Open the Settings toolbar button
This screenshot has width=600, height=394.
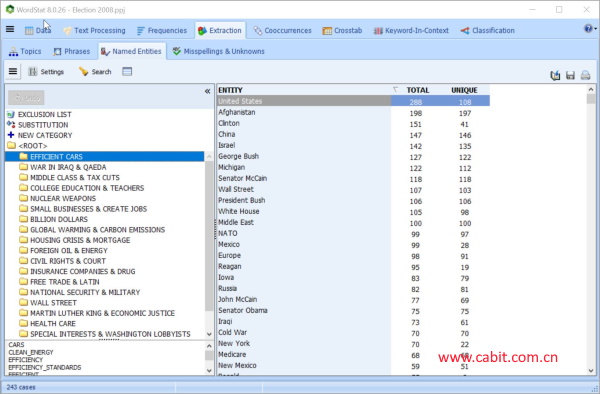coord(46,72)
